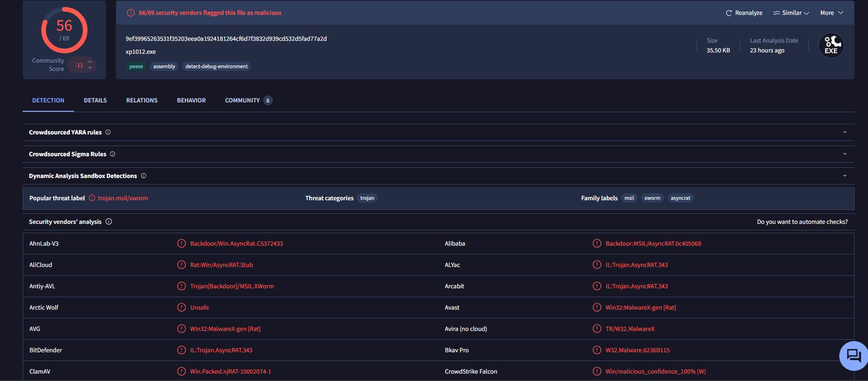This screenshot has height=381, width=868.
Task: Switch to the Relations tab
Action: 142,100
